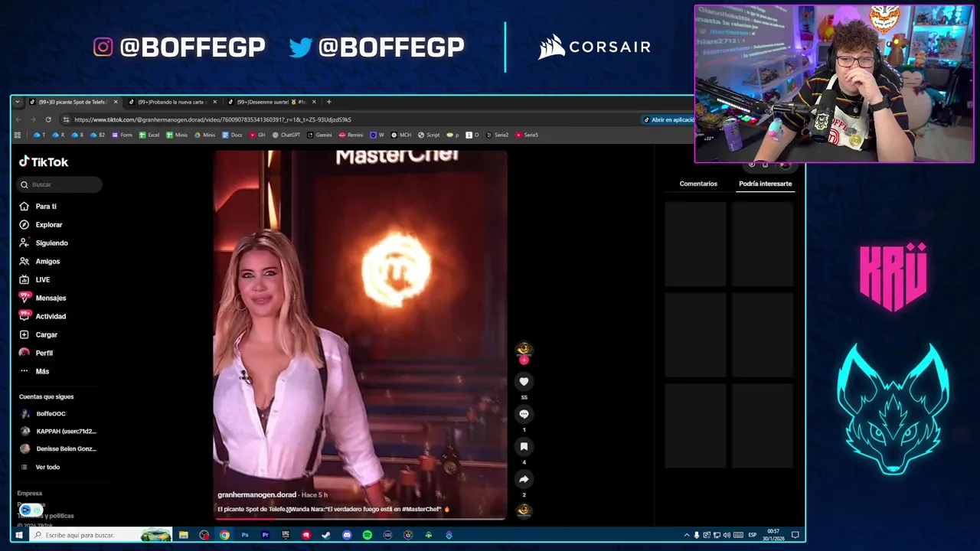
Task: Open granhermanogen.dorad username on video
Action: click(256, 495)
